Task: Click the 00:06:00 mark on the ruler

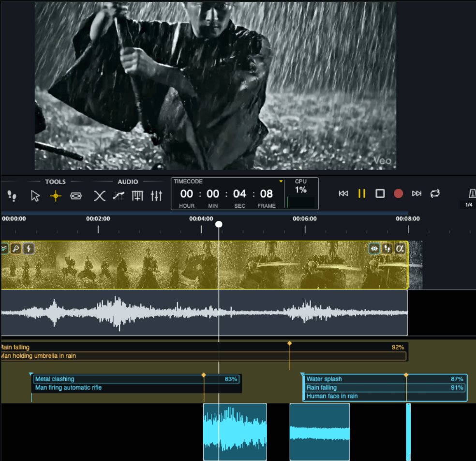Action: click(304, 218)
